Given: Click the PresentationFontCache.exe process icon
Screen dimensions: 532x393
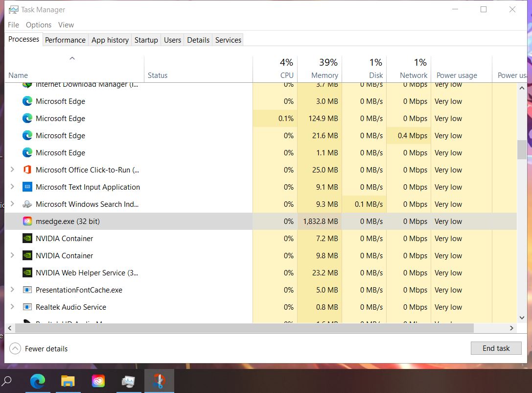Looking at the screenshot, I should tap(27, 290).
